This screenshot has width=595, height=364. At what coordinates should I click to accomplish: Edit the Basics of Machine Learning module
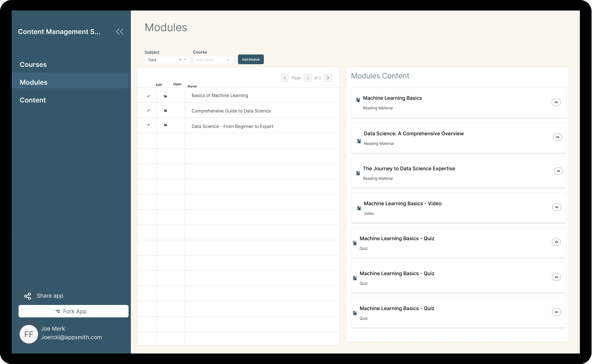[x=148, y=96]
